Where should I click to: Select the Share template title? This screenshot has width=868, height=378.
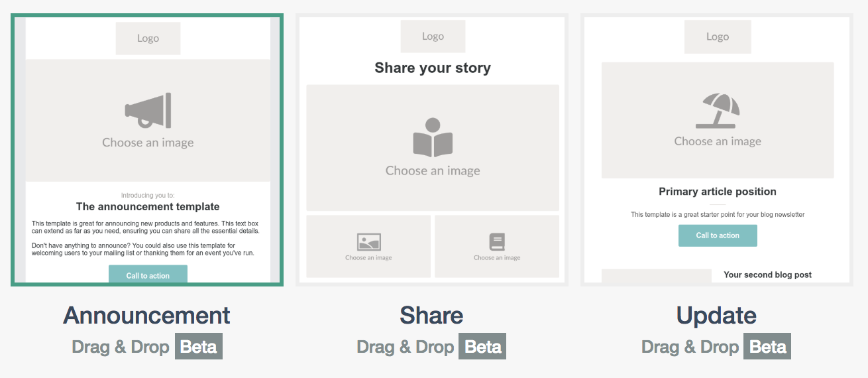pyautogui.click(x=431, y=315)
